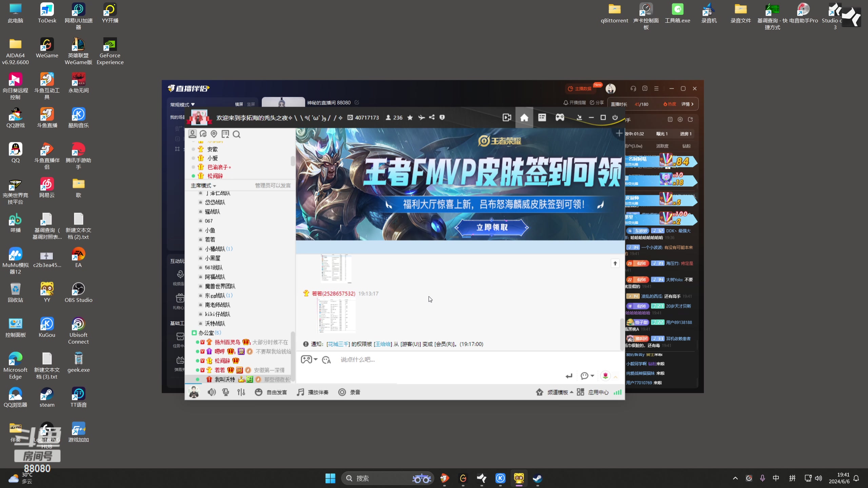Select the 录音 recording tool
This screenshot has height=488, width=868.
tap(349, 392)
